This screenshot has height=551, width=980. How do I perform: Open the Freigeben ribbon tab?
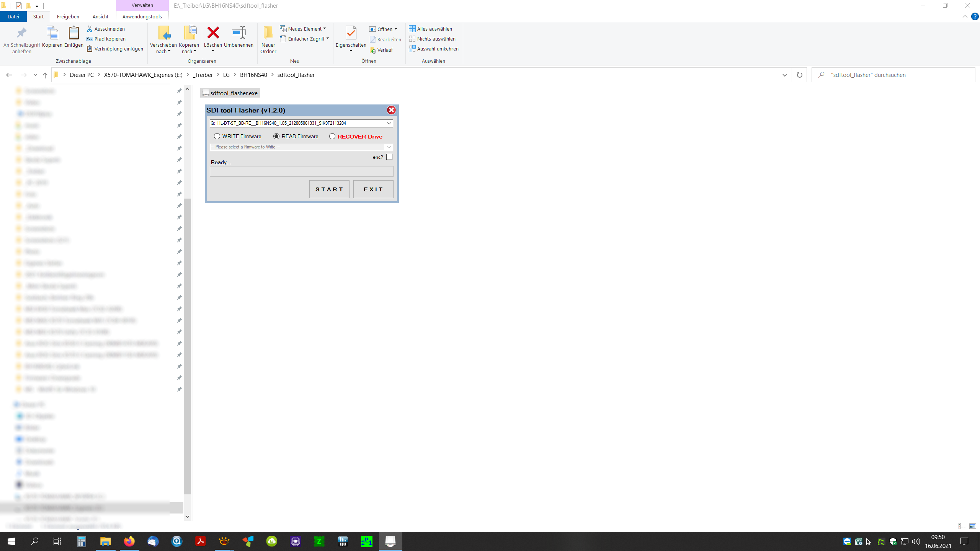tap(68, 16)
